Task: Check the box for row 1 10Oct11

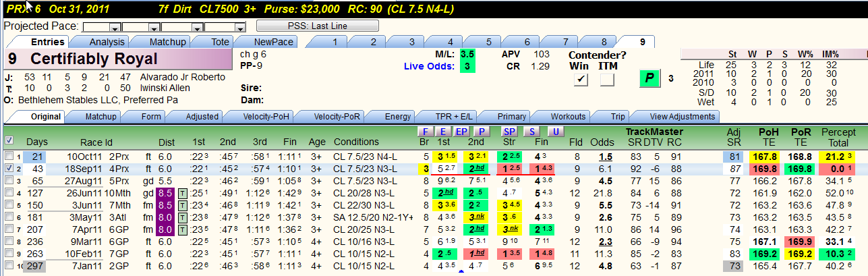Action: [9, 157]
